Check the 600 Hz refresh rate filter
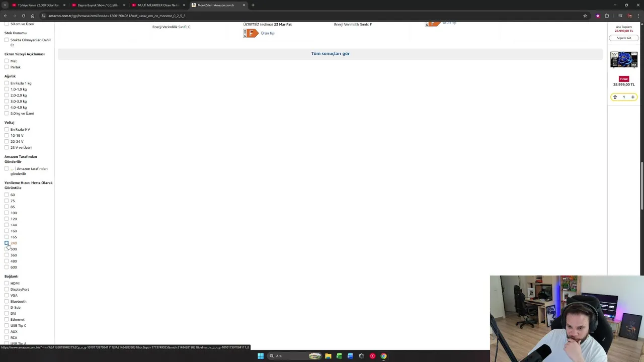This screenshot has height=362, width=644. (x=7, y=267)
